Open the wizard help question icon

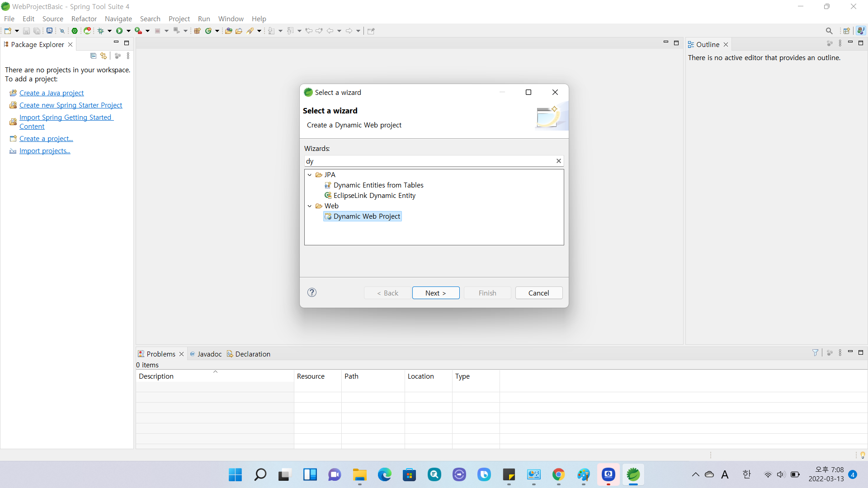[x=312, y=292]
